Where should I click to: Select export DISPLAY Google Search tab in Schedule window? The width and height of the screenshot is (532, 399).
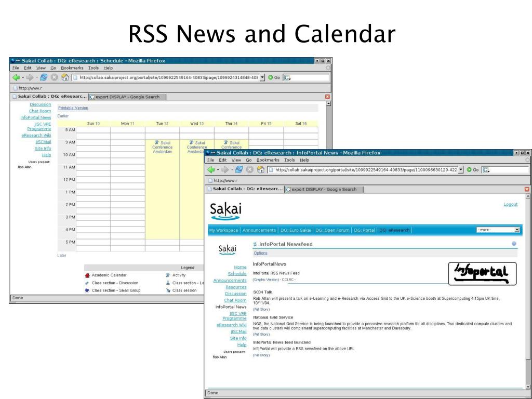click(x=128, y=97)
